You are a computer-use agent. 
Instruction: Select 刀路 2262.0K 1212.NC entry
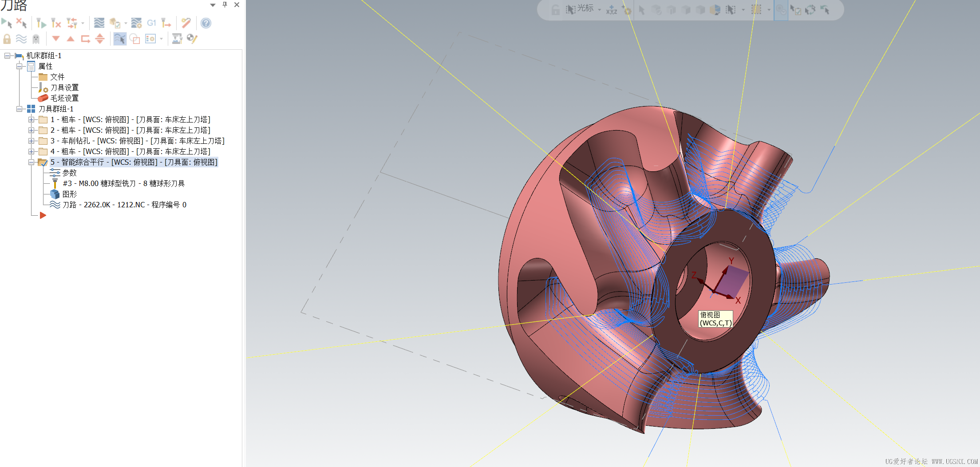point(125,205)
